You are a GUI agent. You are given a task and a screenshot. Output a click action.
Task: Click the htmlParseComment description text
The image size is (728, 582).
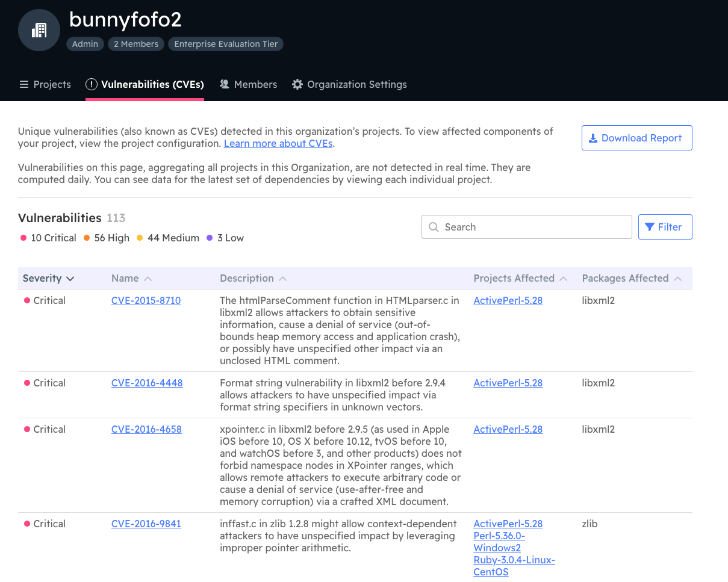340,330
